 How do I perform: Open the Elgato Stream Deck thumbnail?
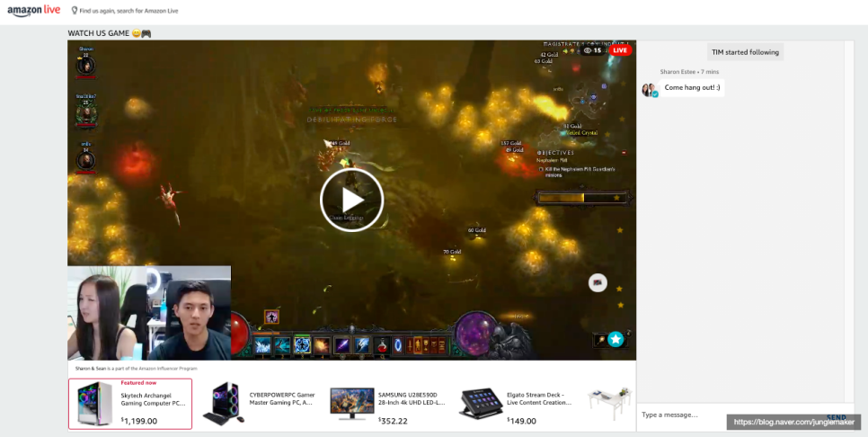pyautogui.click(x=480, y=404)
